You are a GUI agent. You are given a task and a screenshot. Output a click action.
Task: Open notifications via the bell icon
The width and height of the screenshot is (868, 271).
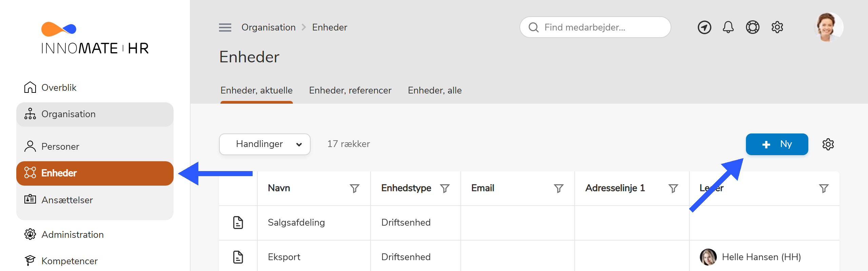pyautogui.click(x=728, y=27)
